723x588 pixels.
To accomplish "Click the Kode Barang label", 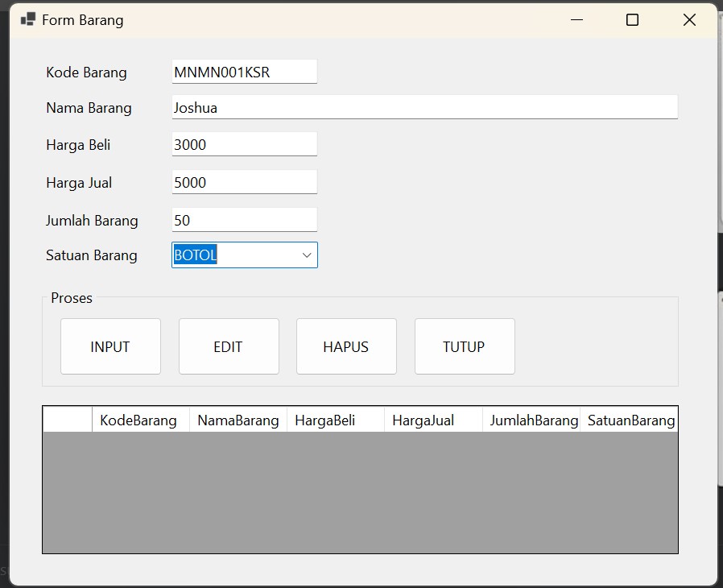I will tap(86, 72).
